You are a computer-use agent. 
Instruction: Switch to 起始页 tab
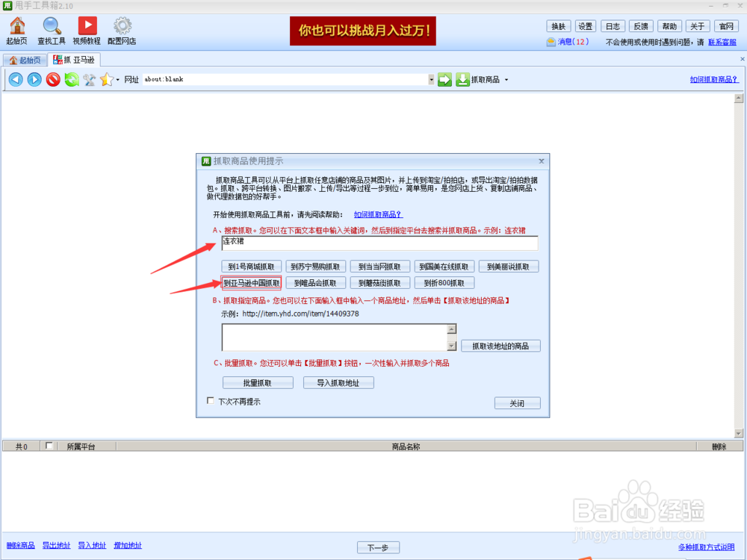tap(25, 60)
